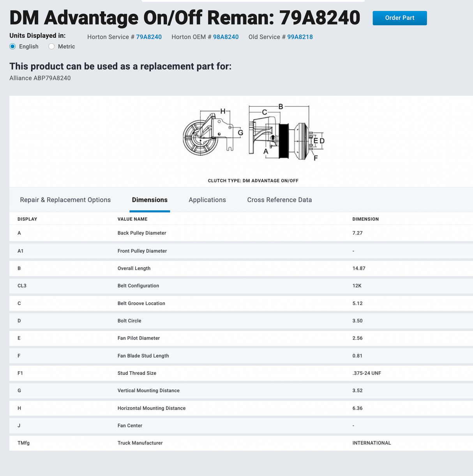This screenshot has width=473, height=476.
Task: Click the fan clutch dimension diagram
Action: (254, 133)
